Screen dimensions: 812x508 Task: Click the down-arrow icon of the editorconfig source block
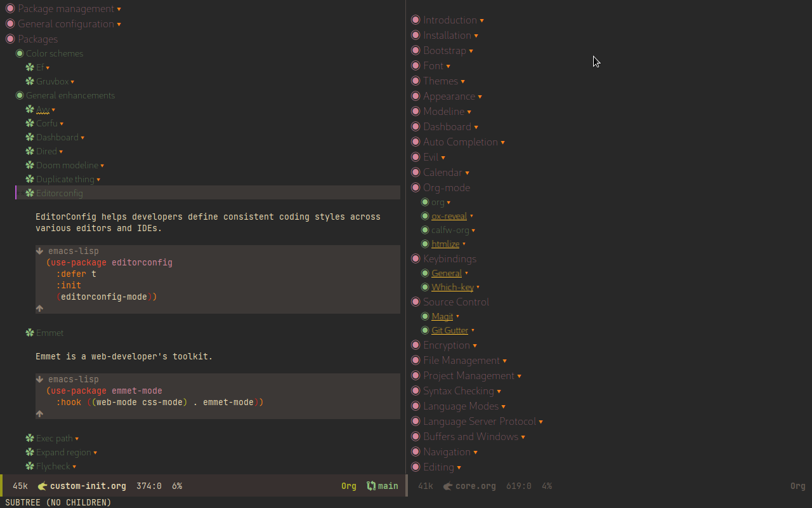[x=39, y=251]
